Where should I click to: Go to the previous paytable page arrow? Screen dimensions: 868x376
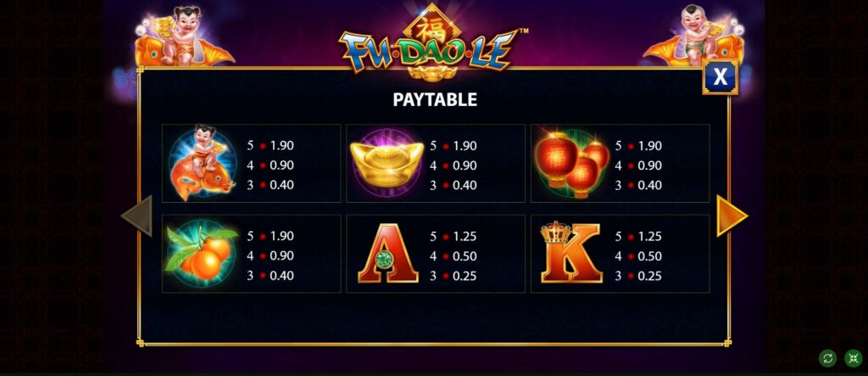coord(136,216)
